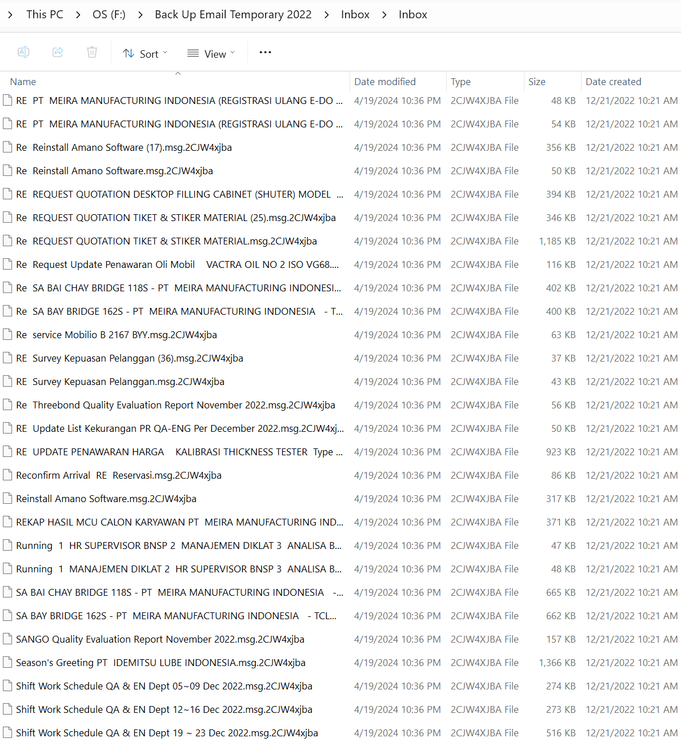Click file icon of Request Update Penawaran Oli Mobil

pyautogui.click(x=7, y=265)
